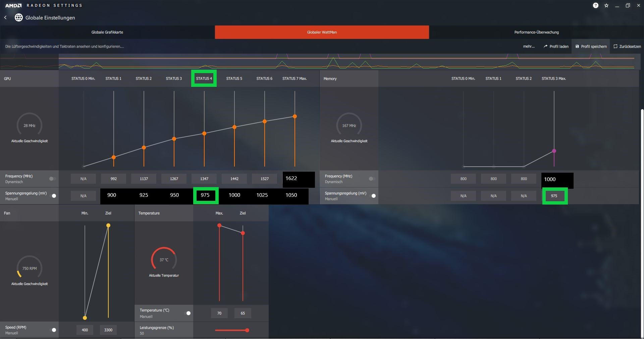Click the fan Min. speed field 400
Viewport: 644px width, 339px height.
click(x=85, y=330)
